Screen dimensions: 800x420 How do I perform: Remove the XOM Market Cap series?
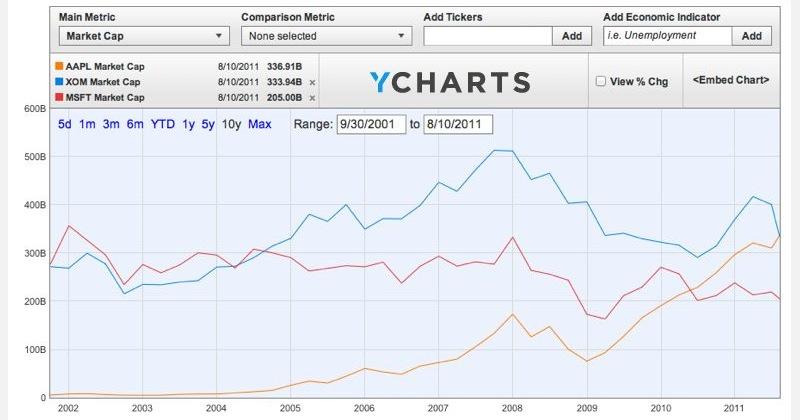pos(312,82)
